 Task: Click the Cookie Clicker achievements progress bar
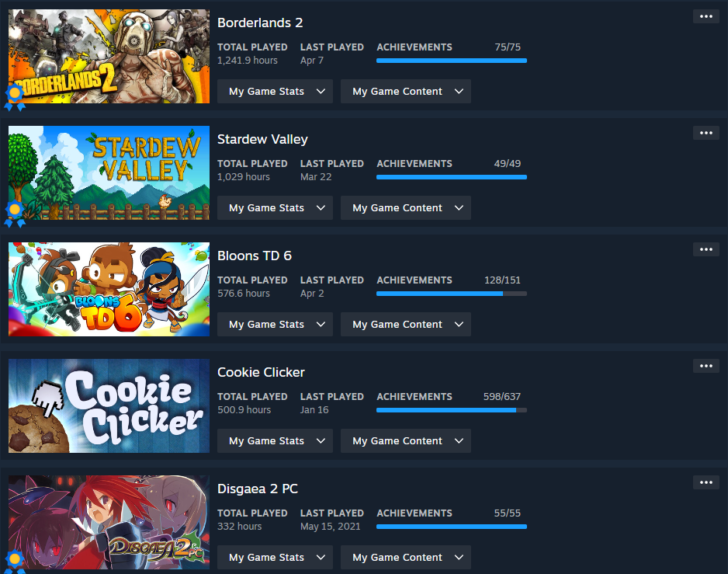(x=451, y=410)
